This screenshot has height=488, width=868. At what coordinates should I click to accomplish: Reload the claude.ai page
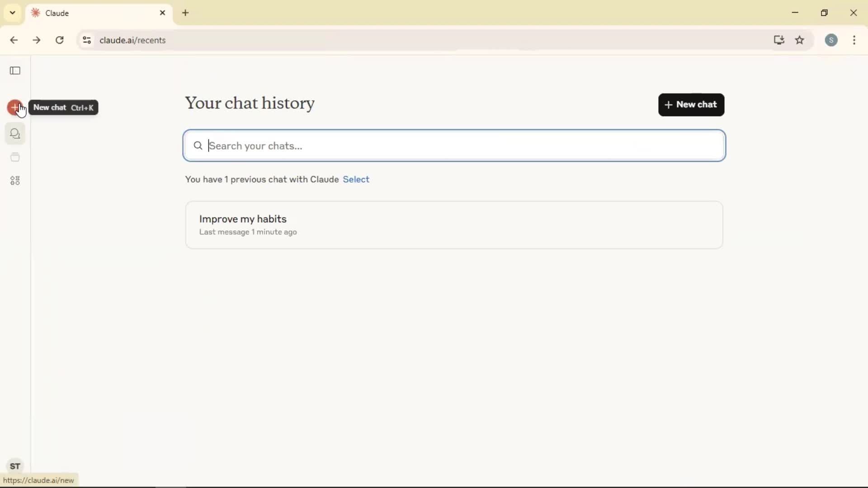pos(60,40)
